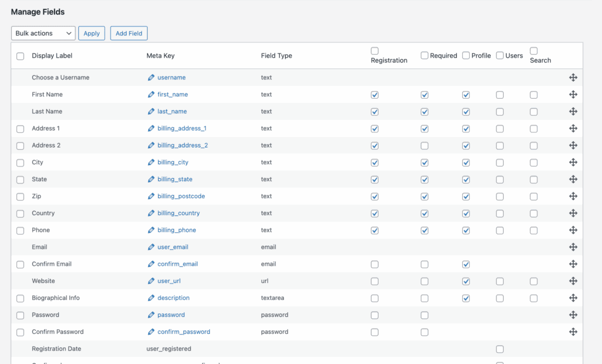Toggle the Search column header checkbox
The image size is (602, 364).
coord(534,51)
